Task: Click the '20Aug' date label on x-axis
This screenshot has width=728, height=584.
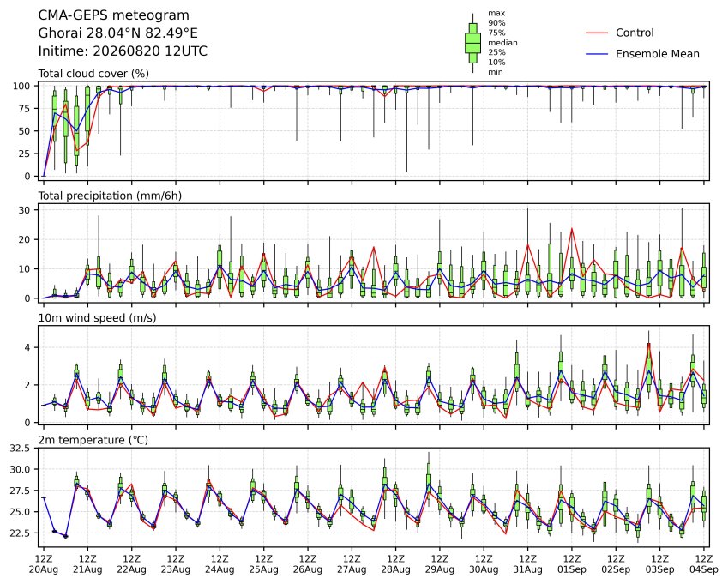Action: (44, 569)
